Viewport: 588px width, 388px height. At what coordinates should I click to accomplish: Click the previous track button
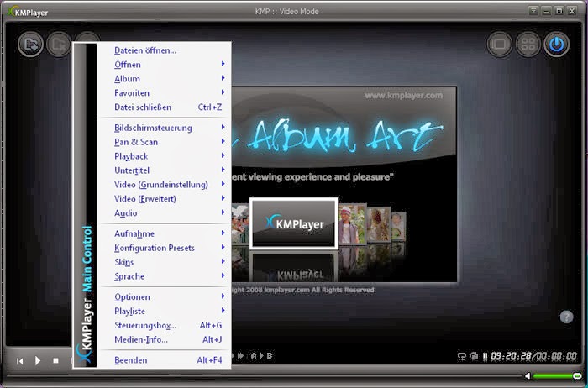(20, 361)
